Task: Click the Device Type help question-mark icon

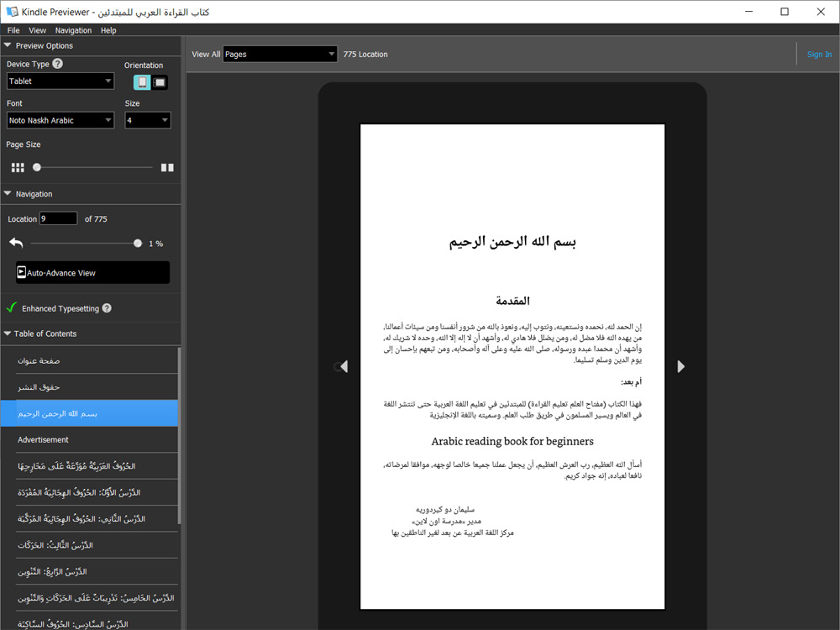Action: pyautogui.click(x=58, y=64)
